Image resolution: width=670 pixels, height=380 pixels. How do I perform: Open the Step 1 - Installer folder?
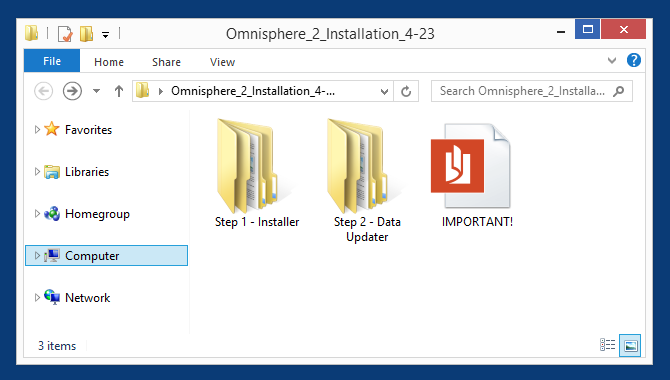pyautogui.click(x=257, y=174)
